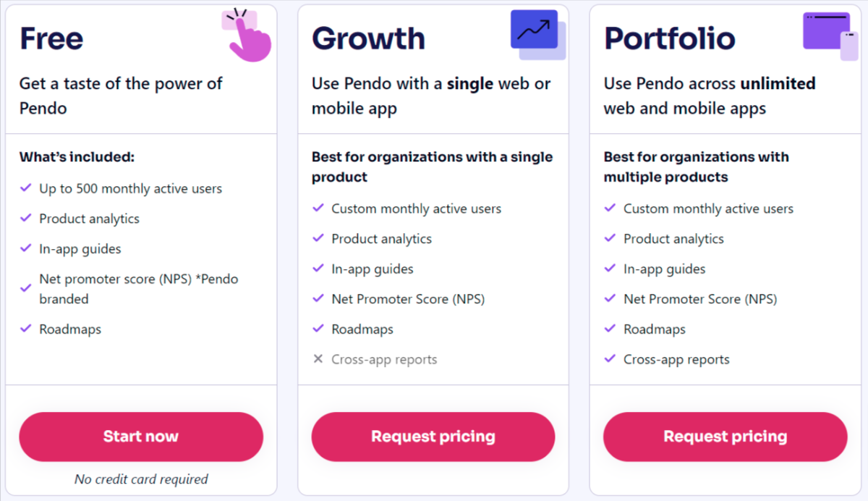The height and width of the screenshot is (501, 868).
Task: Click the growth chart icon on Growth plan
Action: [538, 35]
